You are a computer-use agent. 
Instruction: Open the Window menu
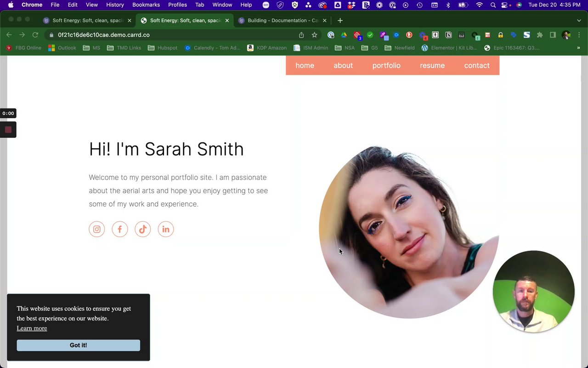222,5
